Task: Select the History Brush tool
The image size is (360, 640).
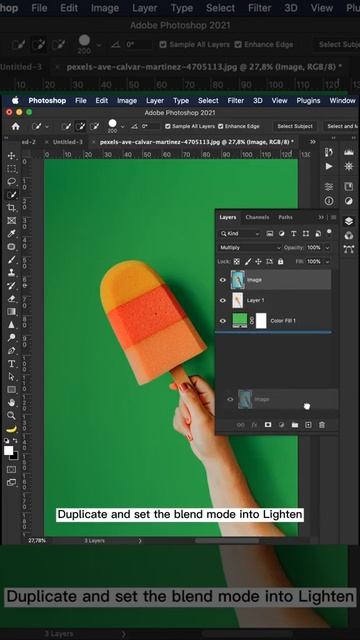Action: click(11, 286)
